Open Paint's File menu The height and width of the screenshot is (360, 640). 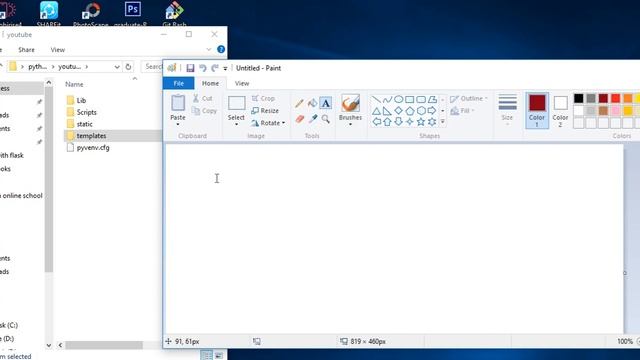click(178, 83)
